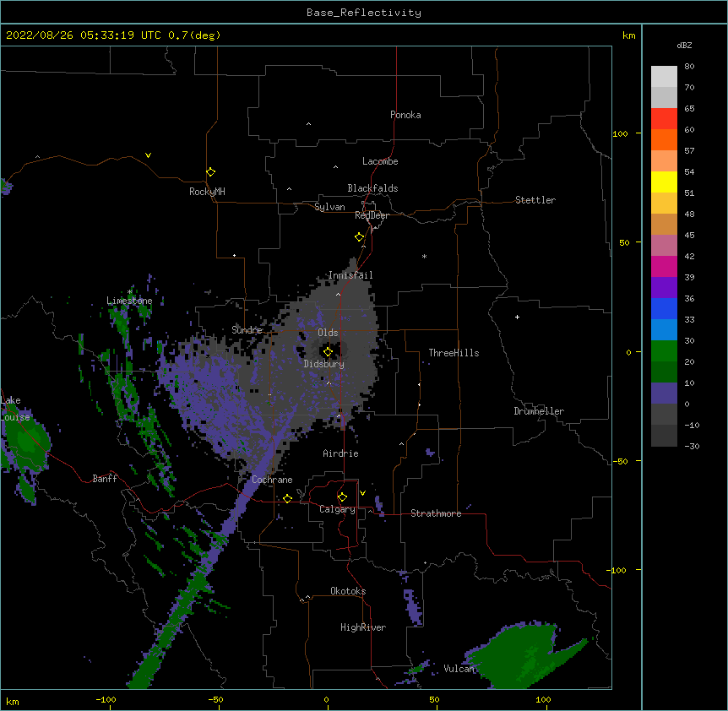The height and width of the screenshot is (711, 728).
Task: Click the Okotoks label
Action: coord(348,591)
